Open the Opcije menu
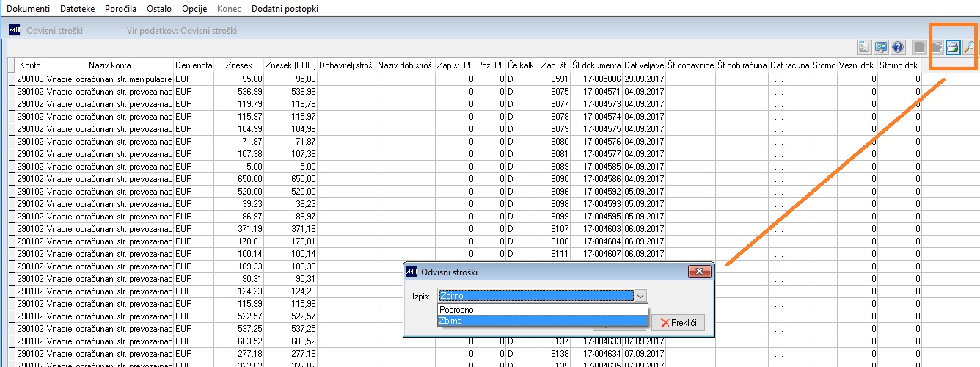980x367 pixels. click(x=194, y=9)
